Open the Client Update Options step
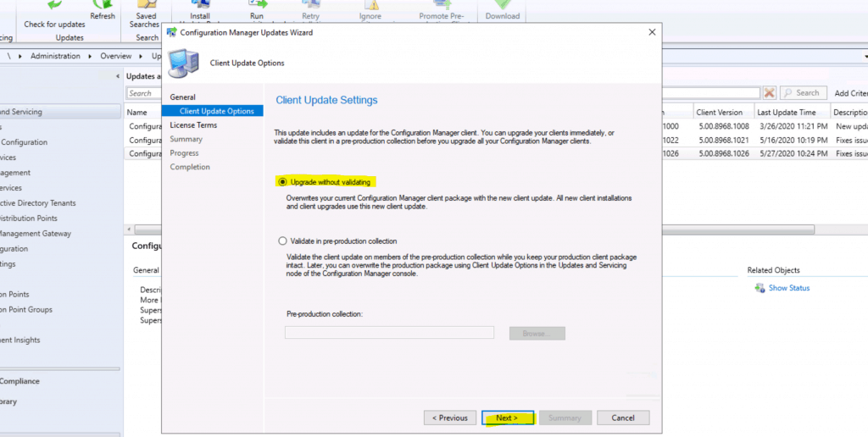The height and width of the screenshot is (437, 868). coord(216,111)
